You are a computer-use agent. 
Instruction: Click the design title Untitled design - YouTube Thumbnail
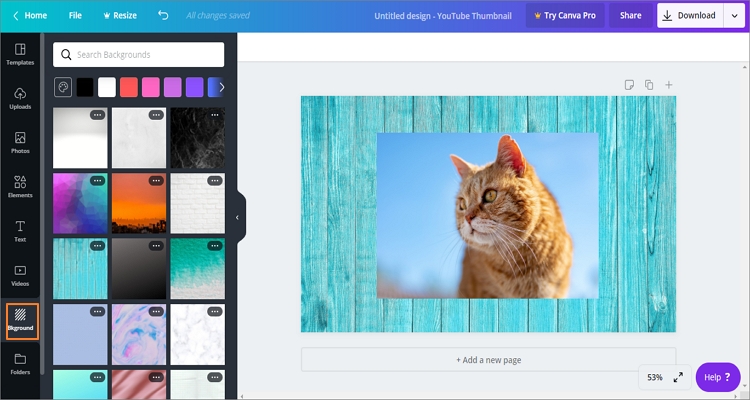pos(443,16)
